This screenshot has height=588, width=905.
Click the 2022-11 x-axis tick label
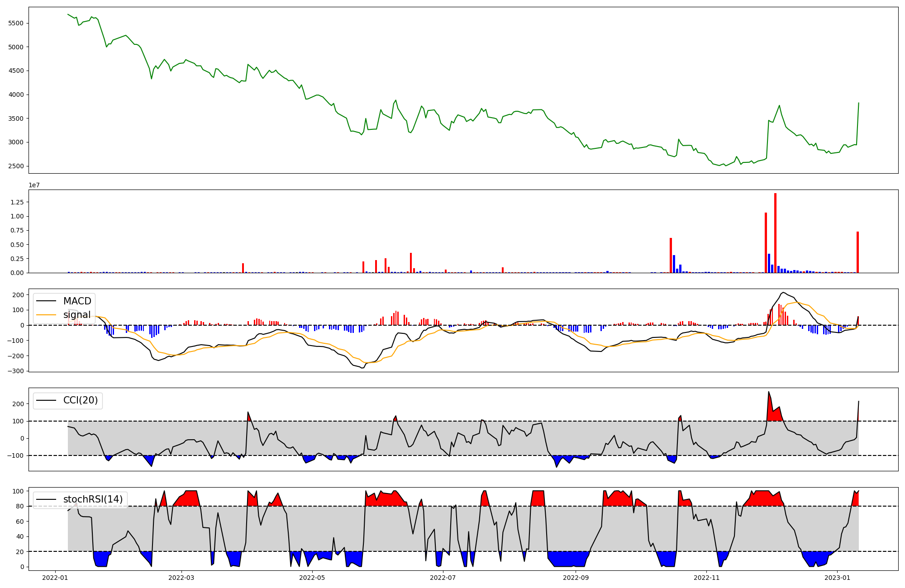pos(706,578)
